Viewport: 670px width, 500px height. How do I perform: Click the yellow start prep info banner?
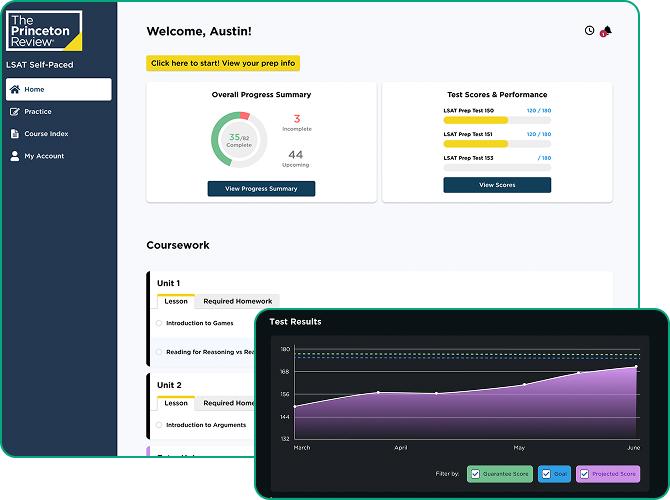tap(224, 63)
